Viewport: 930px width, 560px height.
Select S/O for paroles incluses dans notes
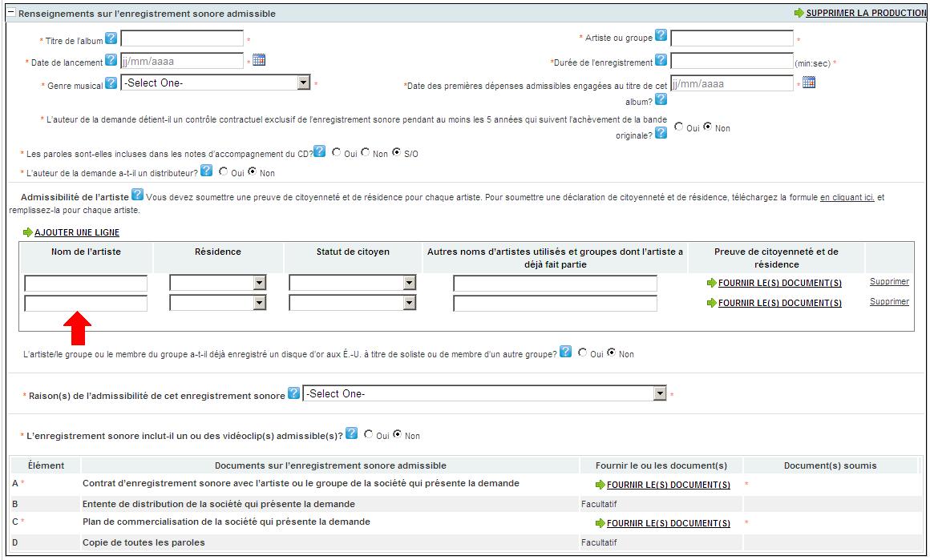pos(396,152)
